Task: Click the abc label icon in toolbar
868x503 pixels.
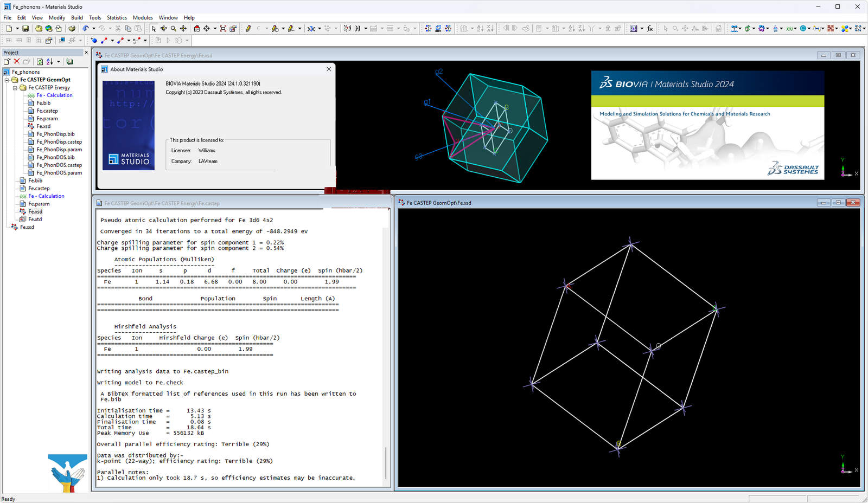Action: point(438,28)
